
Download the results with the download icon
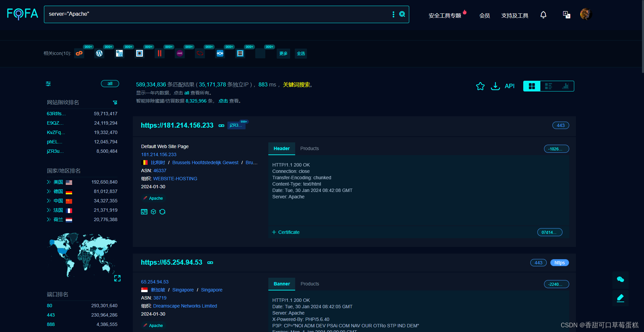[x=495, y=86]
